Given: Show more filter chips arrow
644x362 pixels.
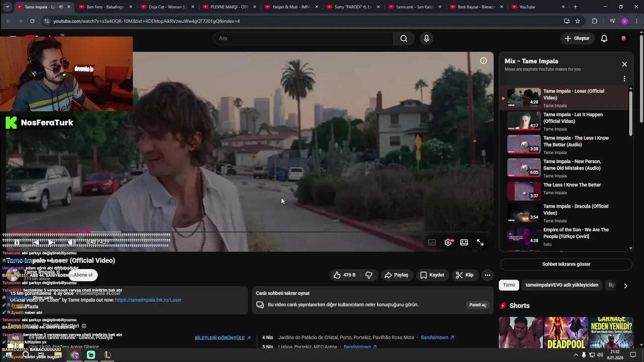Looking at the screenshot, I should (x=625, y=286).
